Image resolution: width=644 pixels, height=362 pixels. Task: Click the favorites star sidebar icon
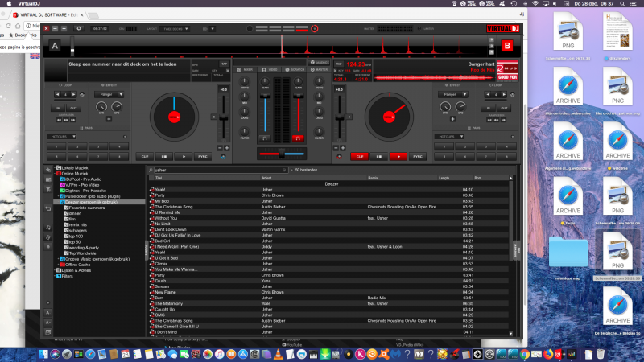(x=48, y=170)
